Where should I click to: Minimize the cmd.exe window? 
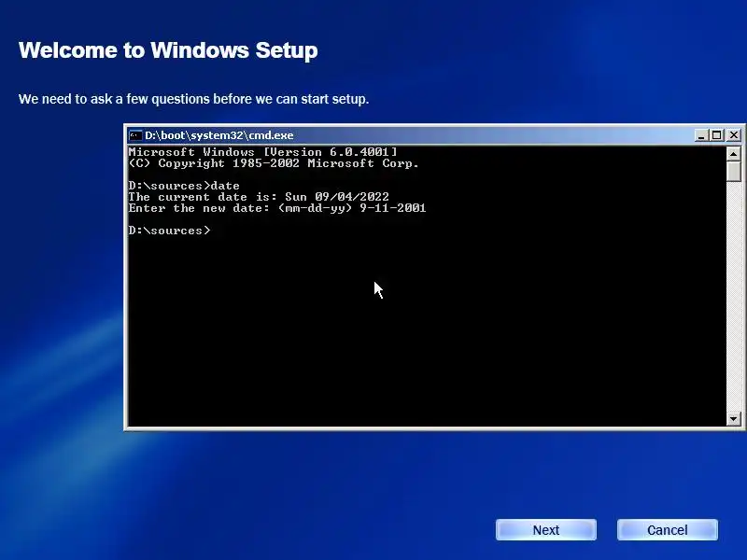pos(700,135)
